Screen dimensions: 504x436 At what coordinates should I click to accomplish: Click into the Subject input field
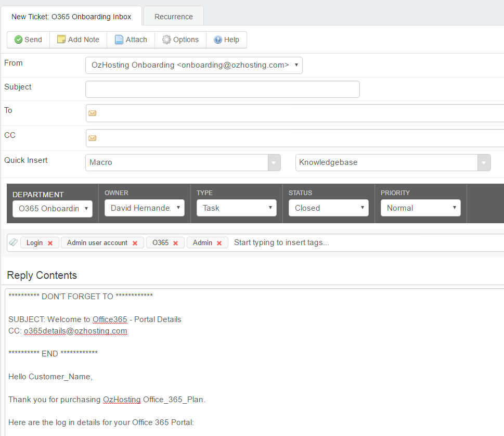click(223, 89)
